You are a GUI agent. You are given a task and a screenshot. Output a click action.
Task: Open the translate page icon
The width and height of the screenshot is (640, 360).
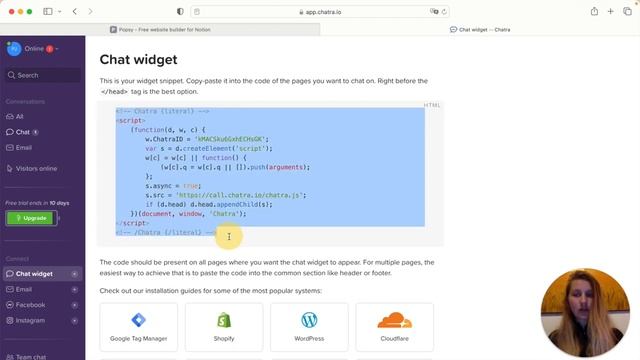[434, 11]
